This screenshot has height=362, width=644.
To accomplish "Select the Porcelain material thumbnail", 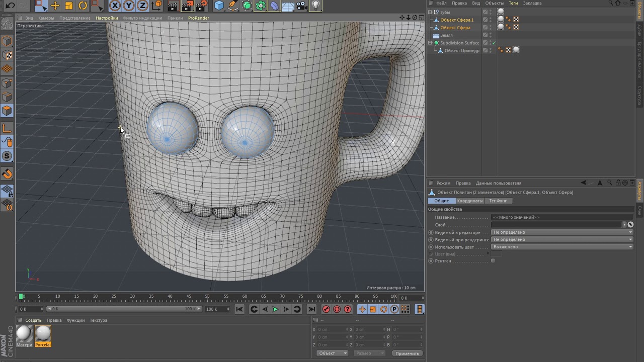I will coord(43,334).
